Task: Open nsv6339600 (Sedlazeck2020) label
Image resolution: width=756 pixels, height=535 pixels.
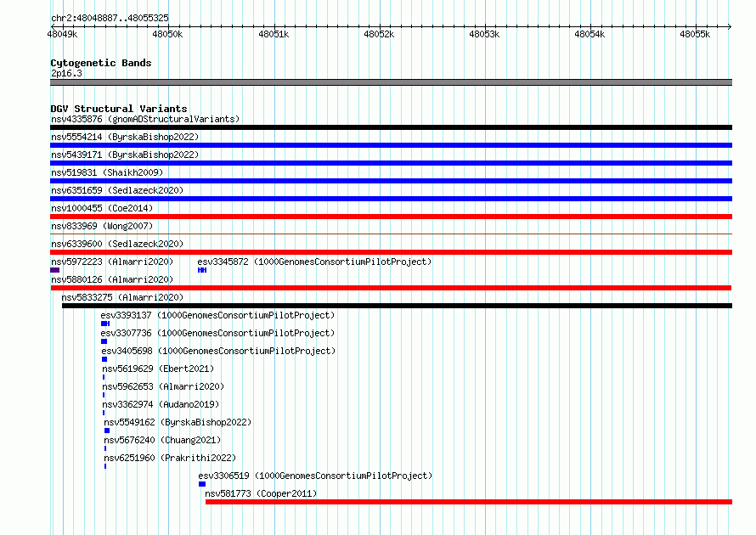Action: pyautogui.click(x=117, y=244)
